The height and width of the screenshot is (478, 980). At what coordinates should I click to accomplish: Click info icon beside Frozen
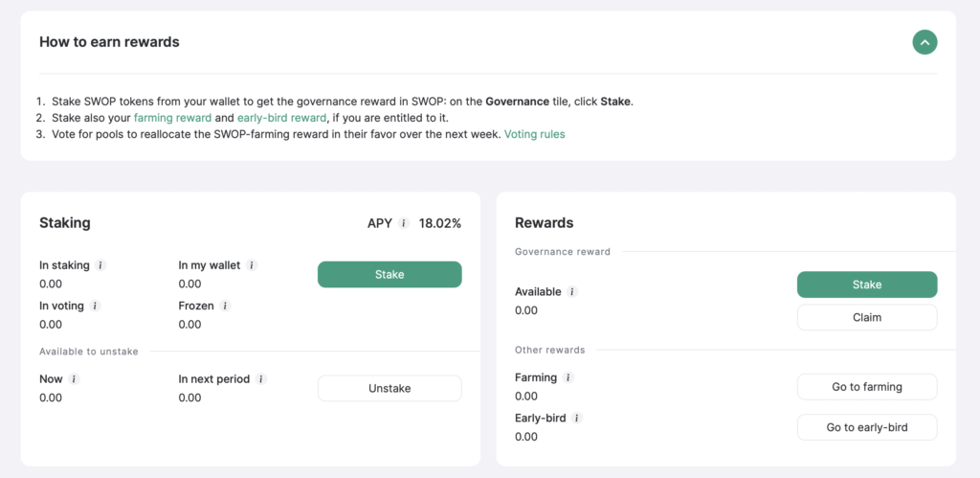click(225, 306)
